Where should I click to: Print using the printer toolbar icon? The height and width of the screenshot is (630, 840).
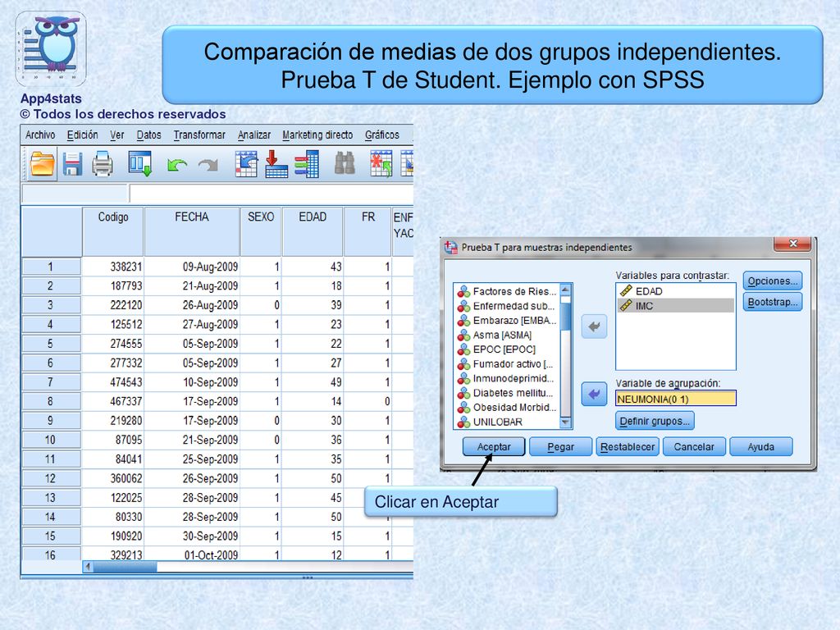[103, 164]
